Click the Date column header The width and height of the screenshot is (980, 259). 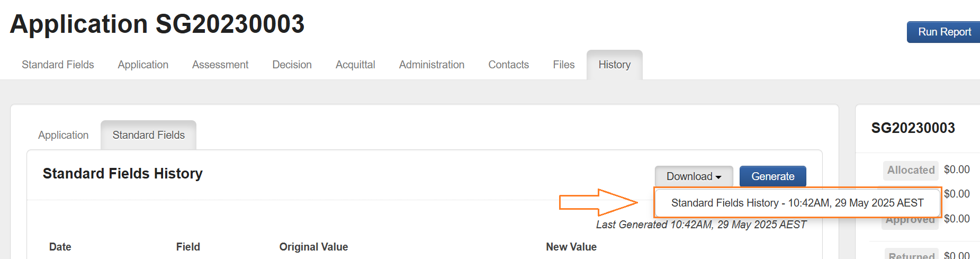(60, 247)
